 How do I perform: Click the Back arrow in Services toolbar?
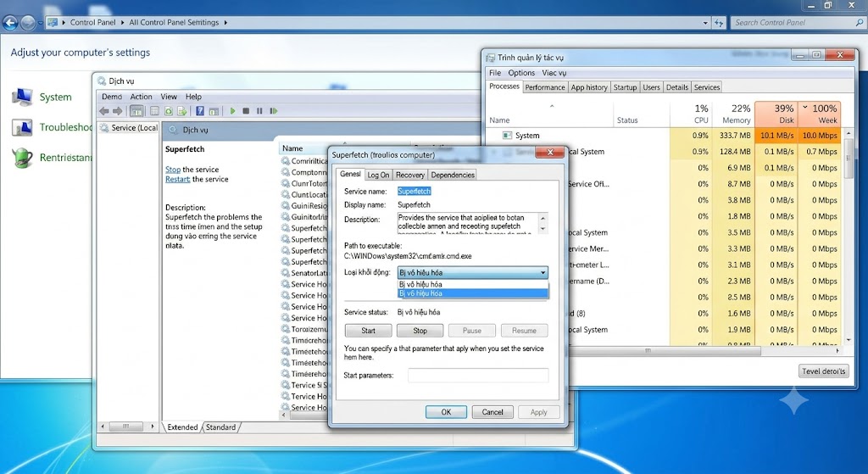(x=104, y=111)
